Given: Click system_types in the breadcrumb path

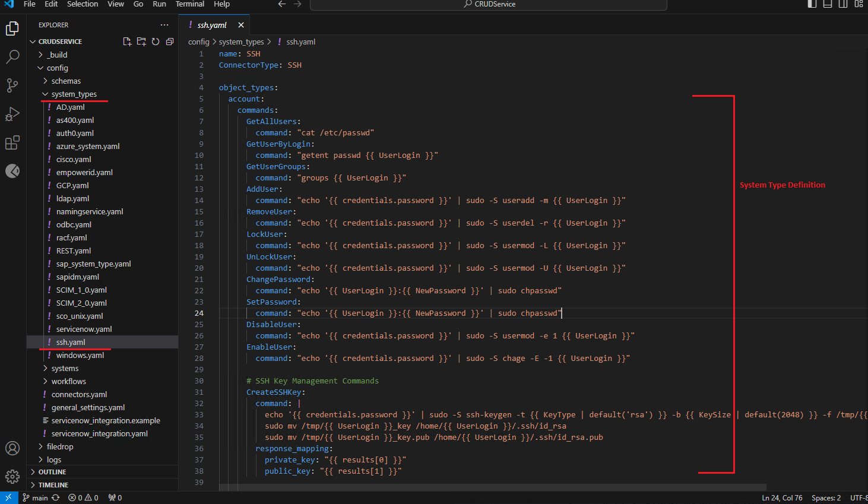Looking at the screenshot, I should pos(241,42).
